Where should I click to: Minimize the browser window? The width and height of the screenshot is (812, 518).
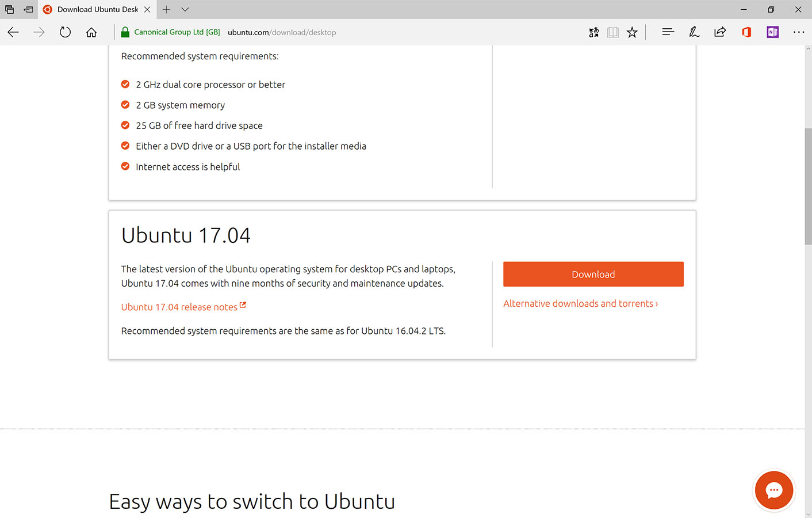coord(744,9)
